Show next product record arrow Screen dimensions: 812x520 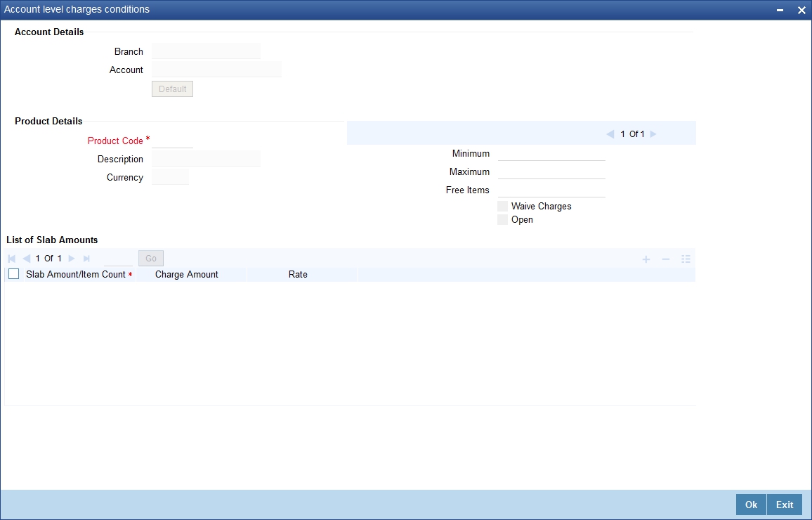653,134
